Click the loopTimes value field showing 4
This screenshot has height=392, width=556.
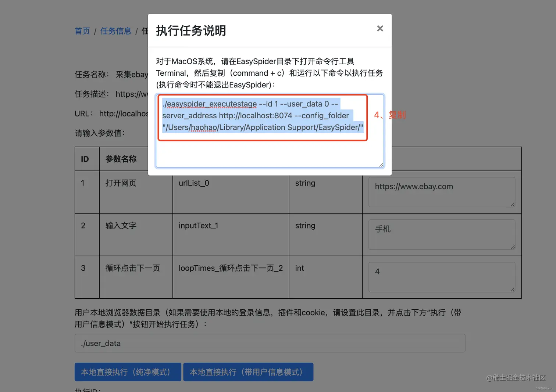441,277
